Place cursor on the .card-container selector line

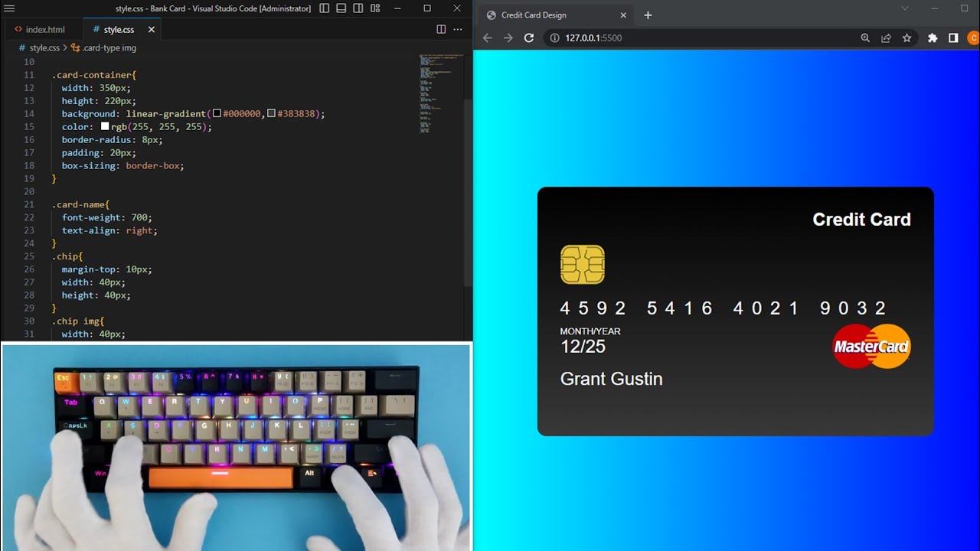[x=93, y=75]
